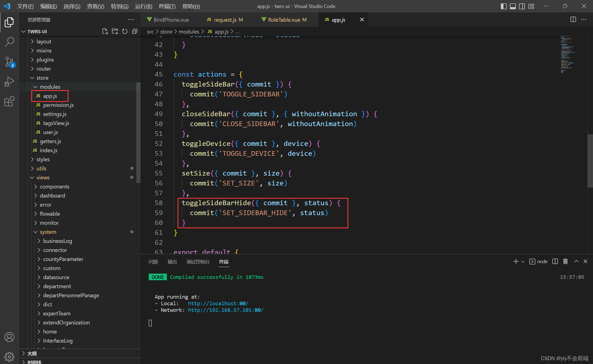Open new terminal profile dropdown arrow

click(523, 262)
